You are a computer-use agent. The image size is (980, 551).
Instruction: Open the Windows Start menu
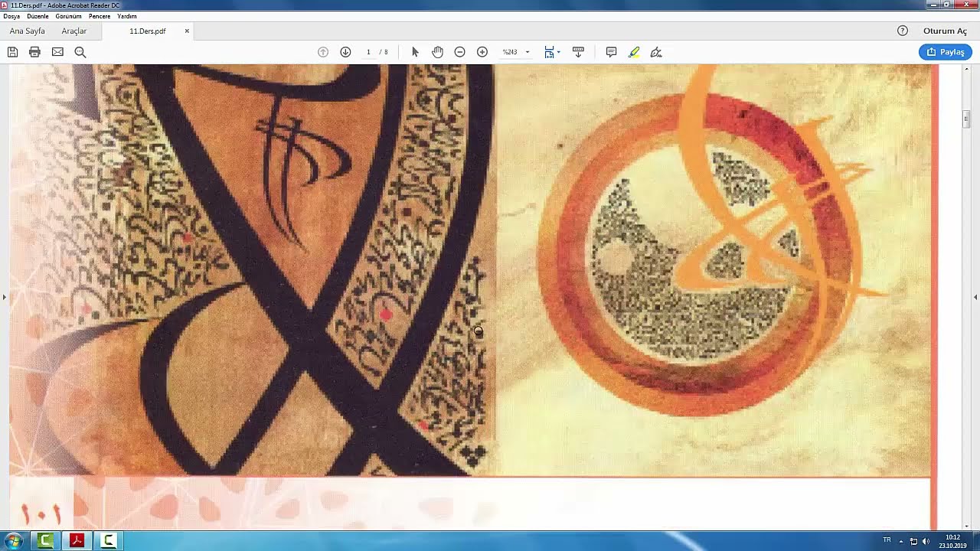coord(14,541)
